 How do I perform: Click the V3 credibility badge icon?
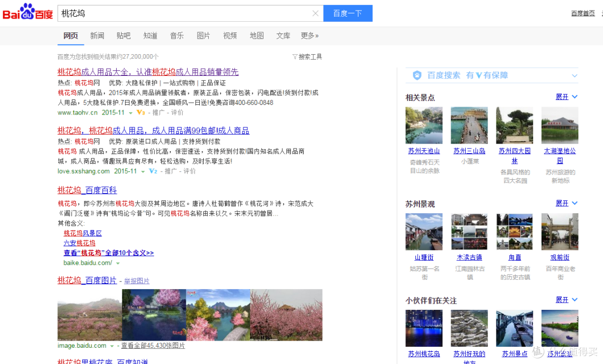tap(141, 113)
